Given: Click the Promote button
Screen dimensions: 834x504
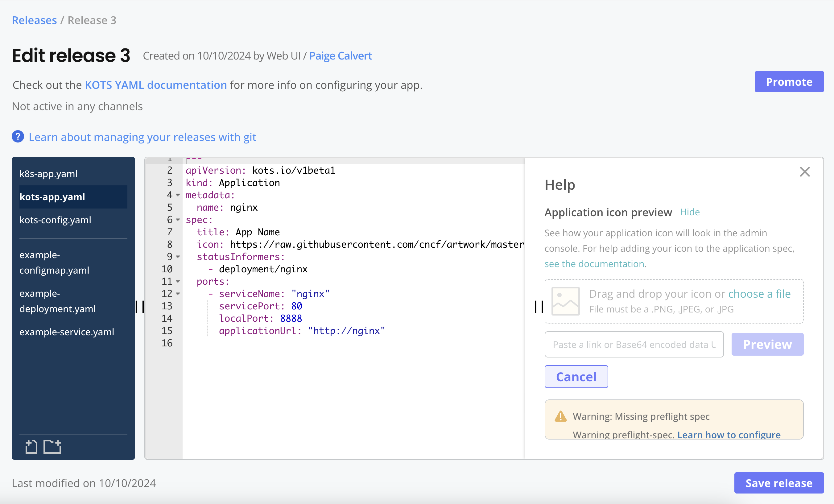Looking at the screenshot, I should tap(789, 81).
